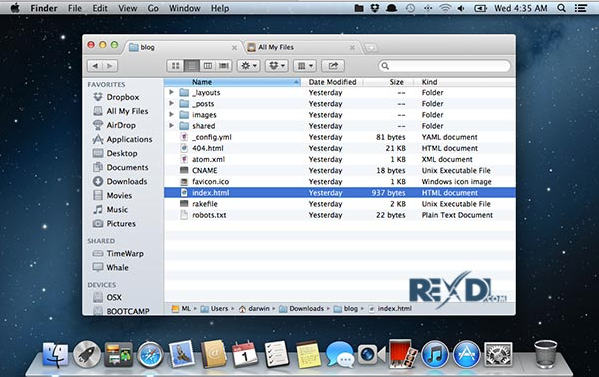Open the gear Action dropdown menu
Screen dimensions: 599x377
point(248,66)
